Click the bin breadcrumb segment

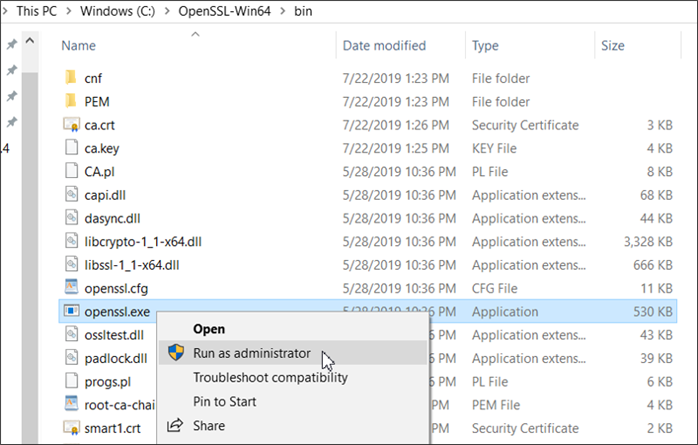303,11
